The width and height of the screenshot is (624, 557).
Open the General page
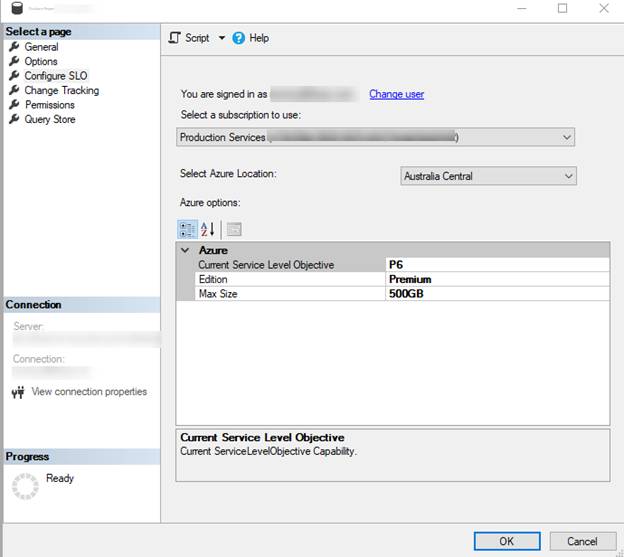tap(41, 47)
